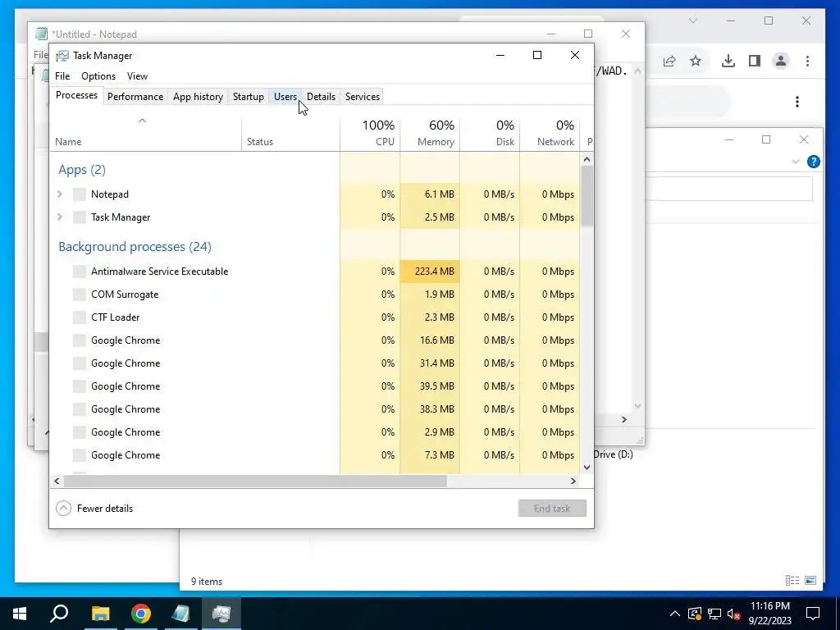Open Chrome downloads icon

click(728, 61)
